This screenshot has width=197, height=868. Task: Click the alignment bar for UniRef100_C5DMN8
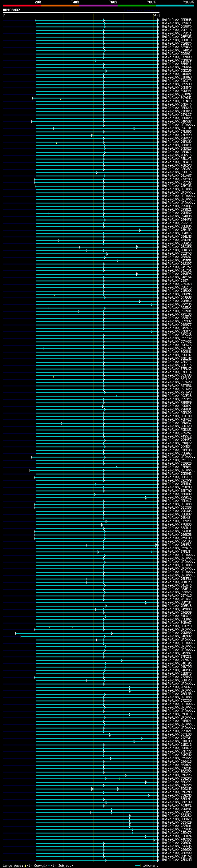coord(97,20)
